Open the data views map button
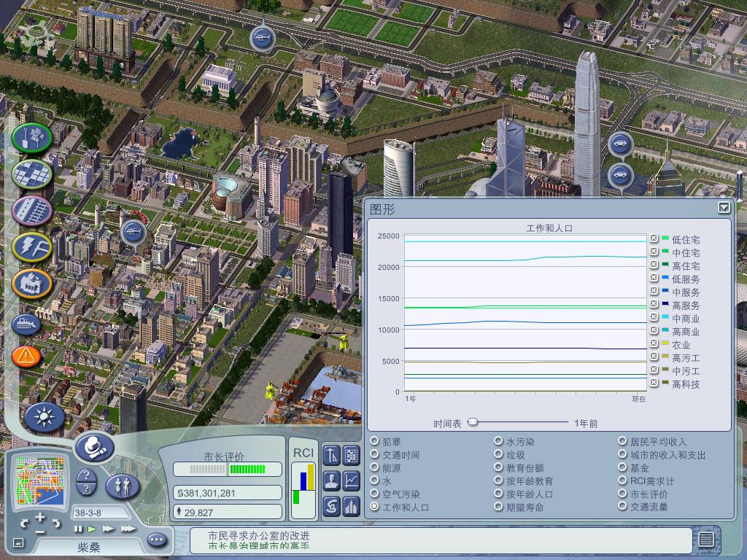This screenshot has height=560, width=747. point(352,456)
